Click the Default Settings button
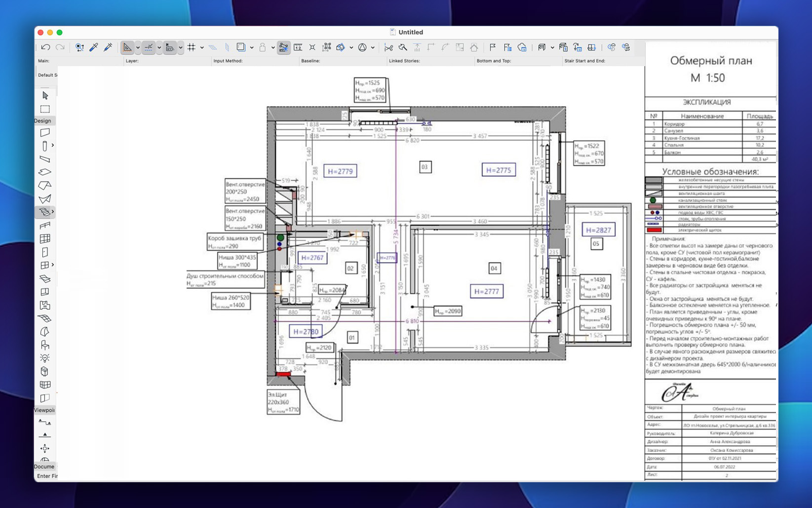812x508 pixels. click(x=47, y=75)
